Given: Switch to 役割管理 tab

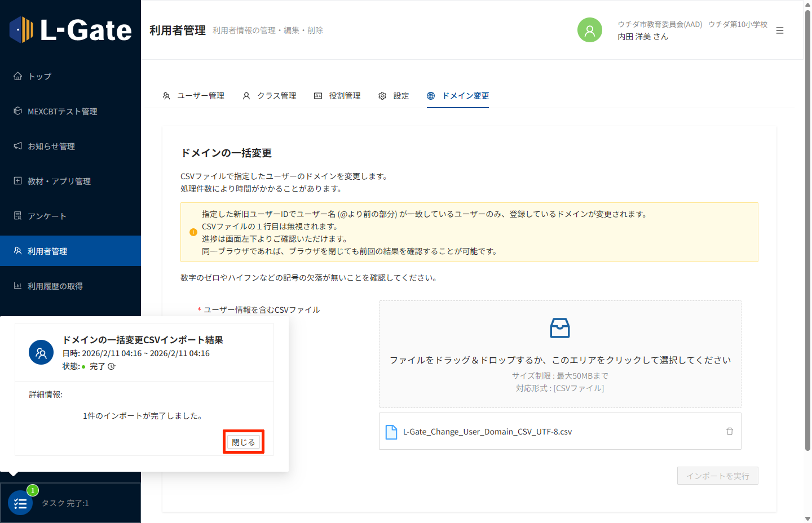Looking at the screenshot, I should (x=337, y=96).
